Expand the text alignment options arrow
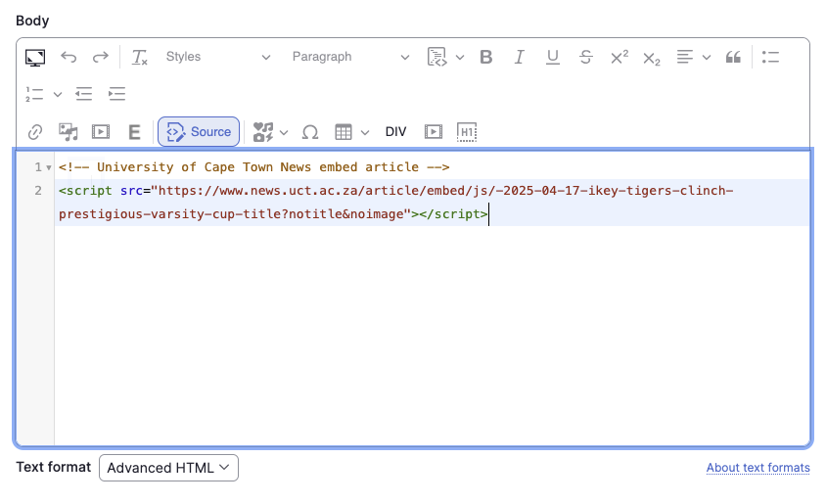Viewport: 826px width, 504px height. pyautogui.click(x=707, y=58)
